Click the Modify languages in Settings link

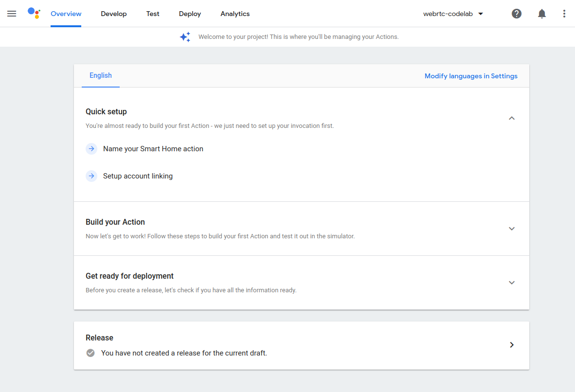coord(471,76)
